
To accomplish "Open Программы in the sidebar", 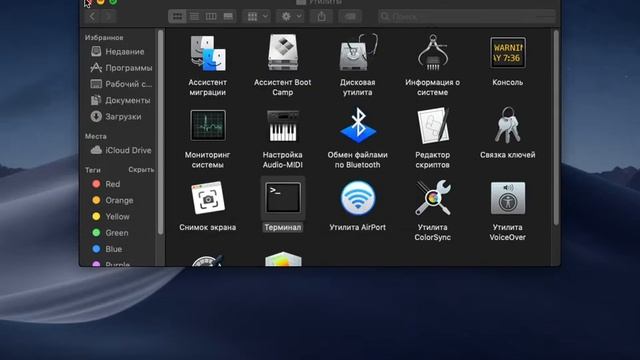I will 121,68.
